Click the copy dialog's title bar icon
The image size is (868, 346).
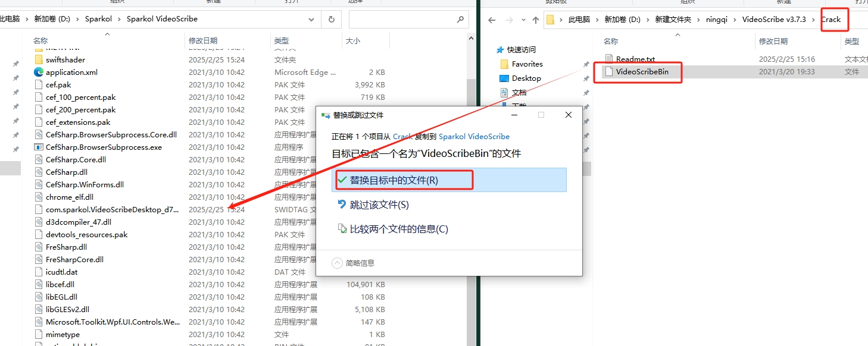click(x=325, y=115)
